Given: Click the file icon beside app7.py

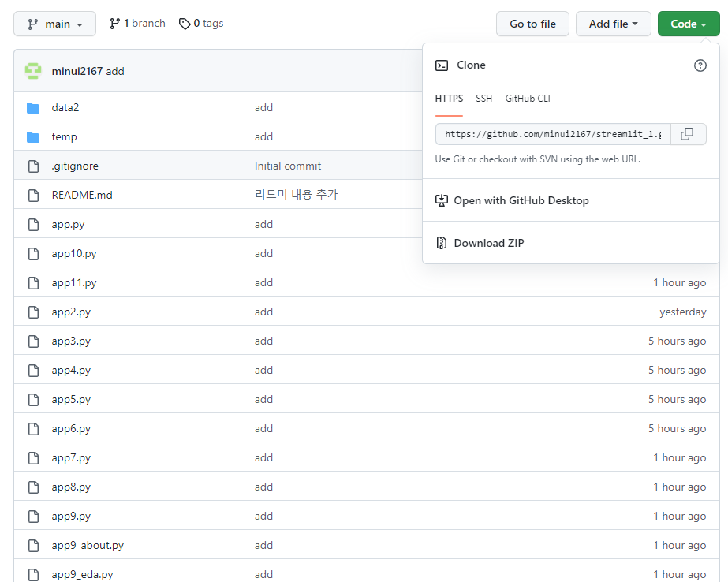Looking at the screenshot, I should coord(33,458).
